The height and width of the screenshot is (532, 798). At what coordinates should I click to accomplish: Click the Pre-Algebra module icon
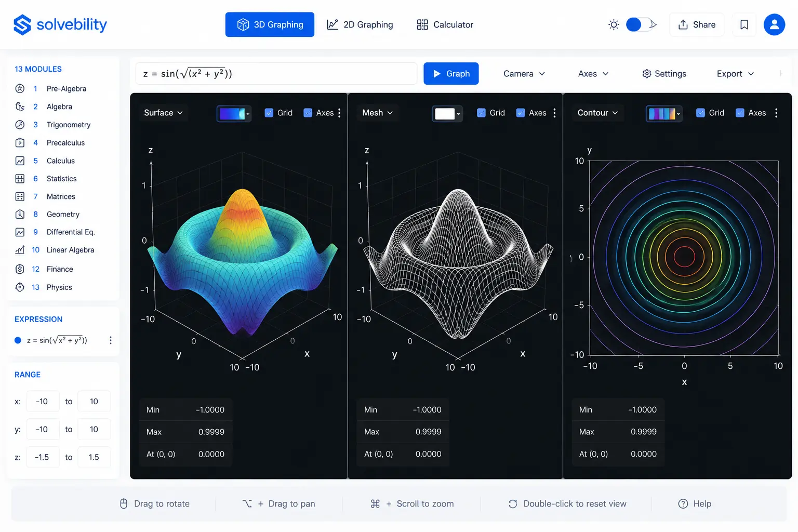pyautogui.click(x=20, y=89)
